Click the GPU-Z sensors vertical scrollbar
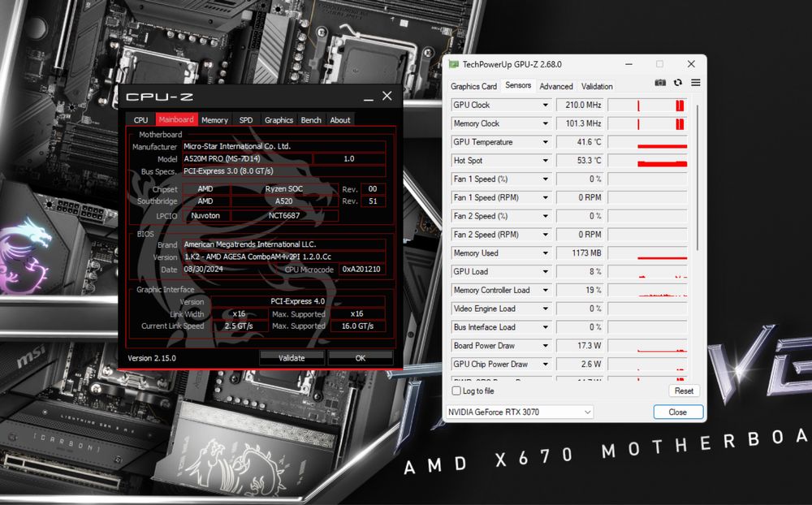 697,177
